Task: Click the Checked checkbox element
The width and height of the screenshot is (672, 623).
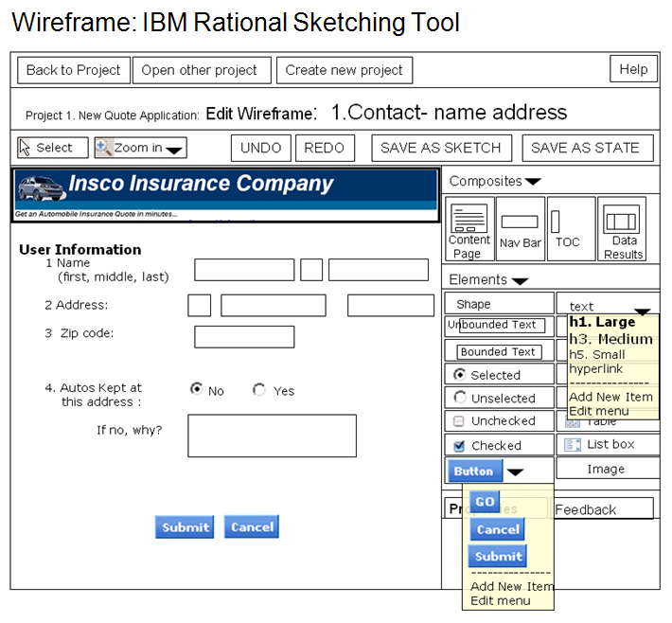Action: tap(460, 446)
